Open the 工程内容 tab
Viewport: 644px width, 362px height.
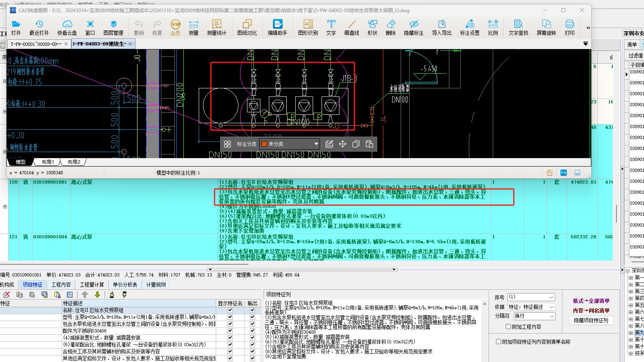pyautogui.click(x=61, y=285)
